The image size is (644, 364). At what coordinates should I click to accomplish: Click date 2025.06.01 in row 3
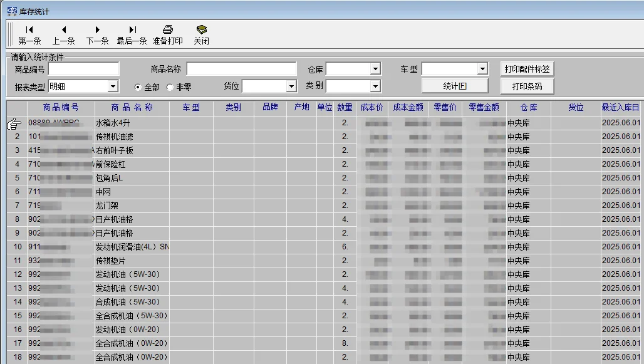pos(621,150)
